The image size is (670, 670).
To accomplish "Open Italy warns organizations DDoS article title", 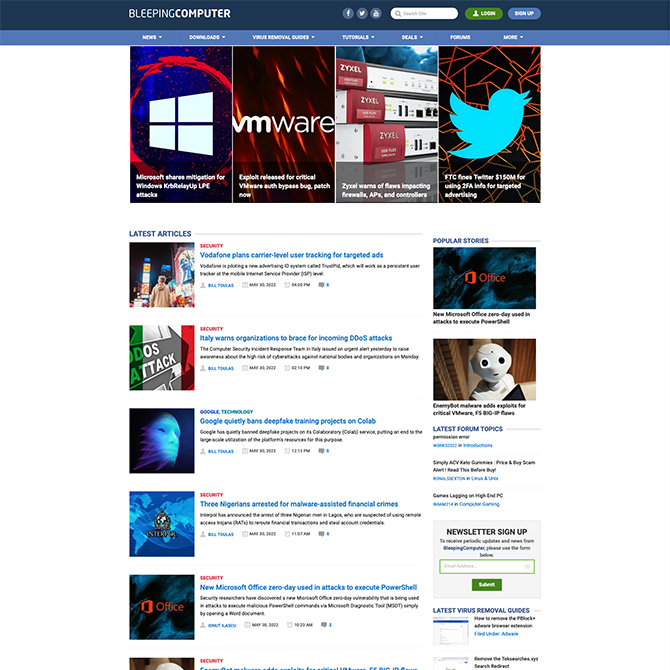I will pos(296,338).
